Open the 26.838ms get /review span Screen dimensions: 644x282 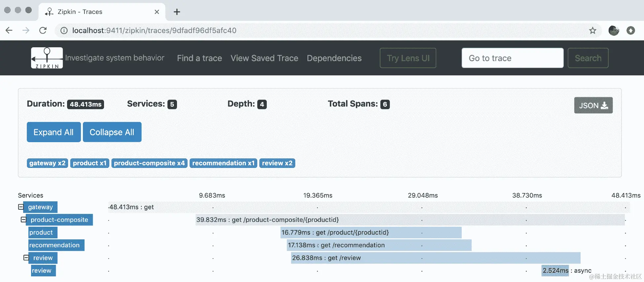(x=436, y=258)
